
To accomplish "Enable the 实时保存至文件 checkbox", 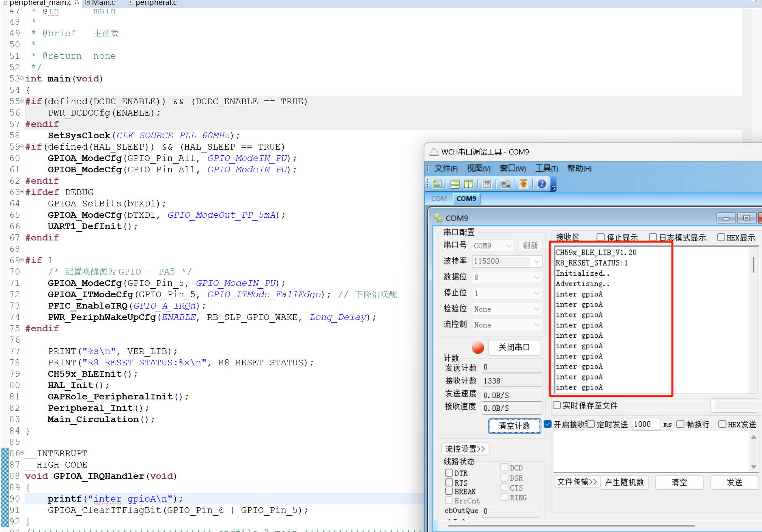I will tap(557, 405).
